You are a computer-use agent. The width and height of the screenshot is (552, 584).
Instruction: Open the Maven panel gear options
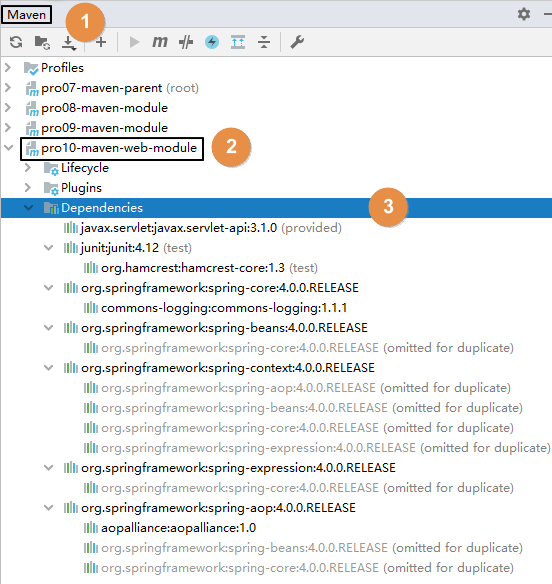[x=524, y=14]
